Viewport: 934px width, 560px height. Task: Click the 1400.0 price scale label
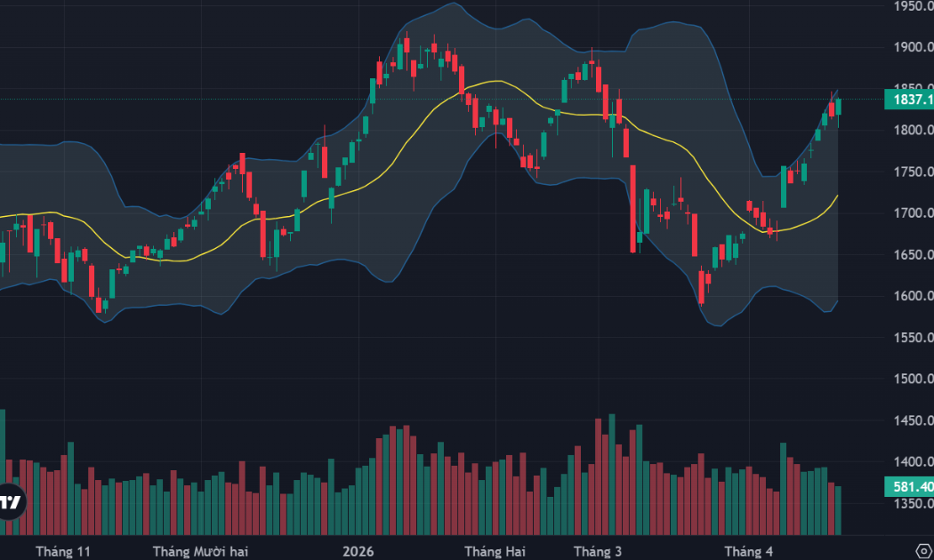coord(914,461)
